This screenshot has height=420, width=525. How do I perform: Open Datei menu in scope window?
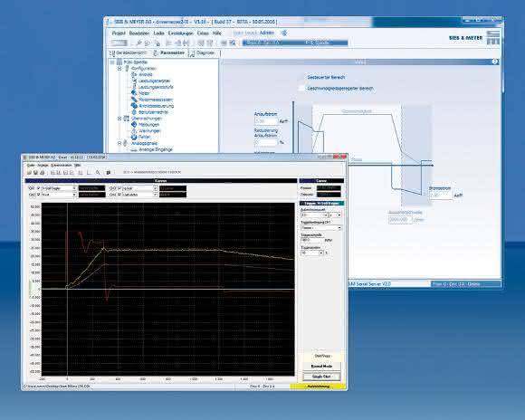31,166
